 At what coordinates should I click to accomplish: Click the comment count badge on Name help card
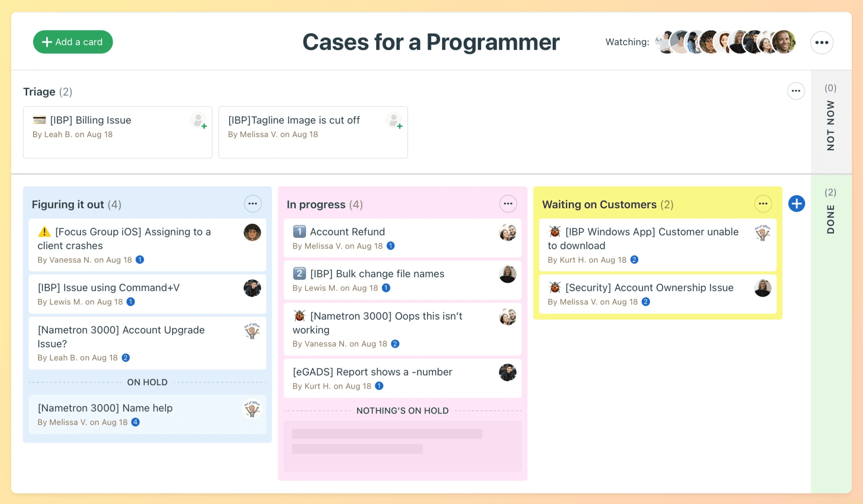click(x=136, y=422)
